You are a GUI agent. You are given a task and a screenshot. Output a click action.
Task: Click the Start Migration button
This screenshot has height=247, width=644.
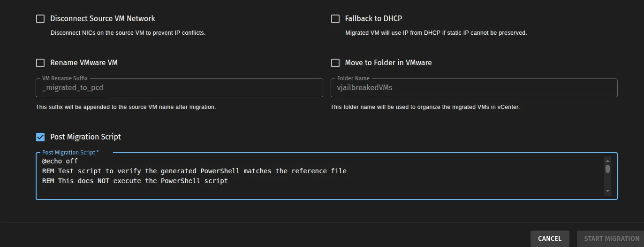click(x=611, y=239)
